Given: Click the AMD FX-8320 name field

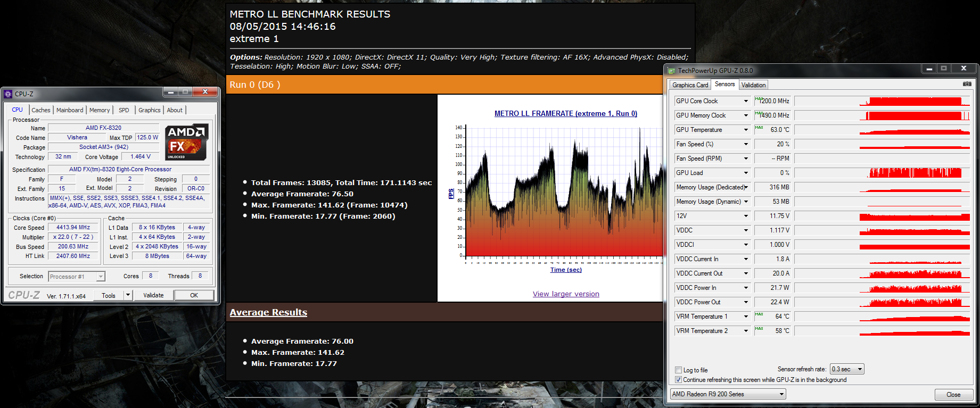Looking at the screenshot, I should (103, 128).
